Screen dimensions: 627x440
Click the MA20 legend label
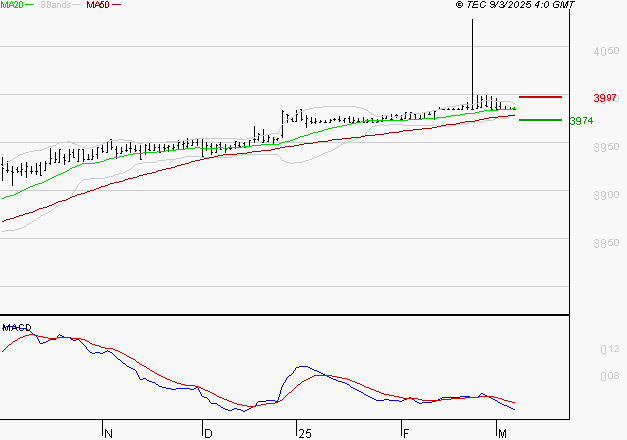click(x=12, y=5)
